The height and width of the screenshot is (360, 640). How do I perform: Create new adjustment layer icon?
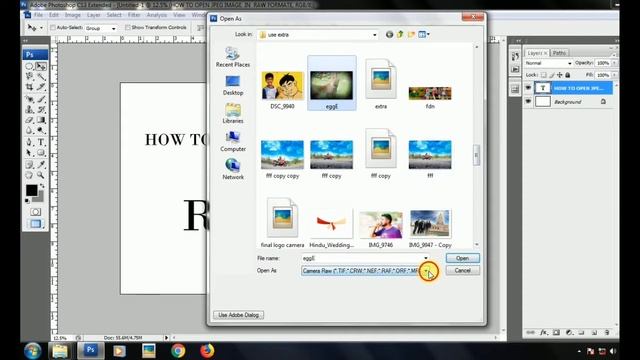[569, 333]
